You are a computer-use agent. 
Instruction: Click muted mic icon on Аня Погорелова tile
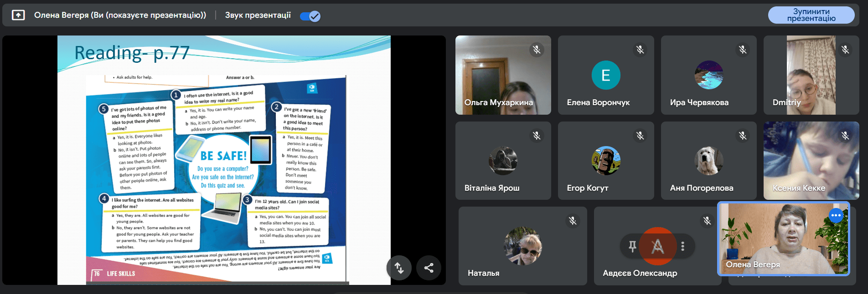pos(743,135)
